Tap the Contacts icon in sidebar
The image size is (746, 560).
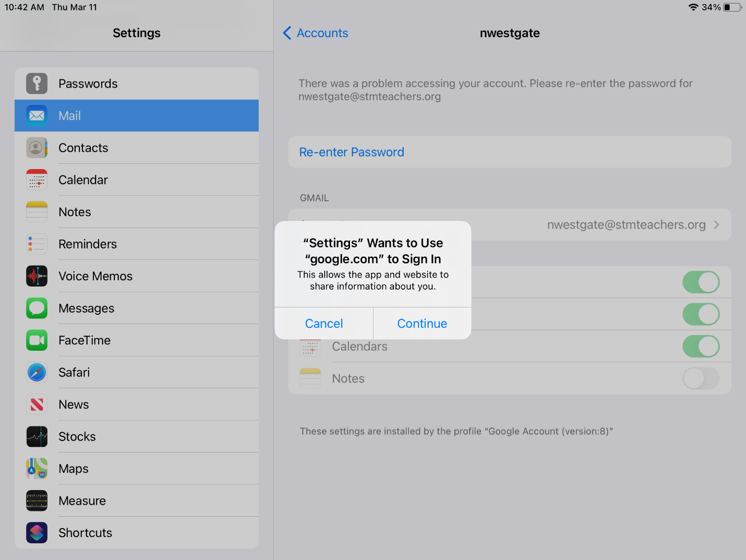pos(37,148)
